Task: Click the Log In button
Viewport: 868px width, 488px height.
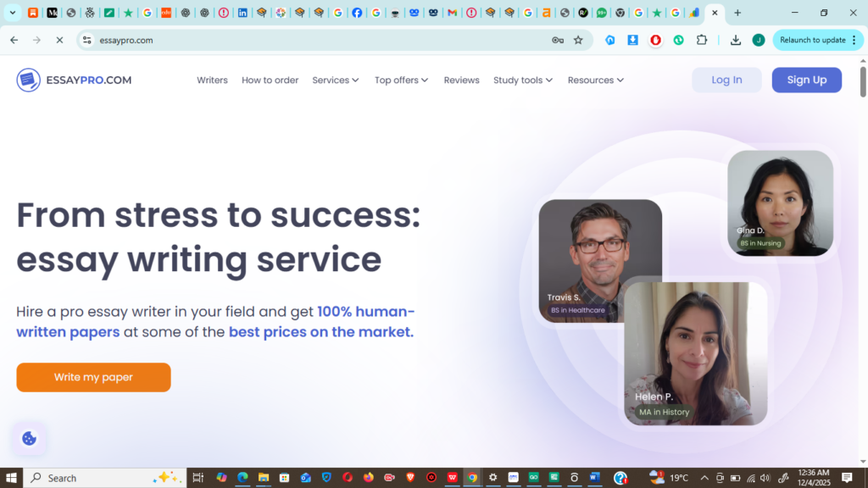Action: coord(726,80)
